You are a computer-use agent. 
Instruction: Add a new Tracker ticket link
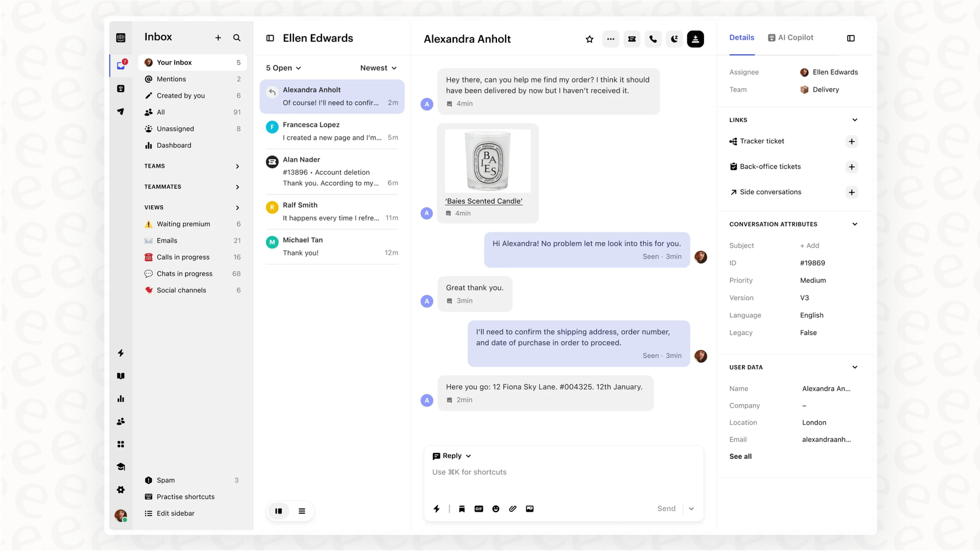pyautogui.click(x=851, y=141)
